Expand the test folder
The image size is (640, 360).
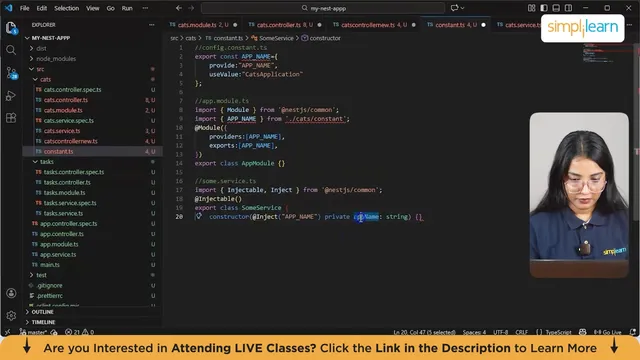point(32,275)
